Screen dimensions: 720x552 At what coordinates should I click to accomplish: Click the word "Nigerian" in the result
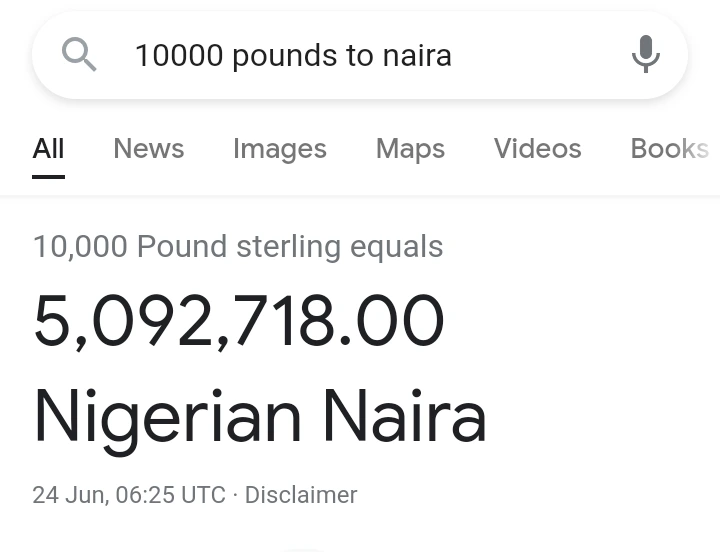(167, 417)
